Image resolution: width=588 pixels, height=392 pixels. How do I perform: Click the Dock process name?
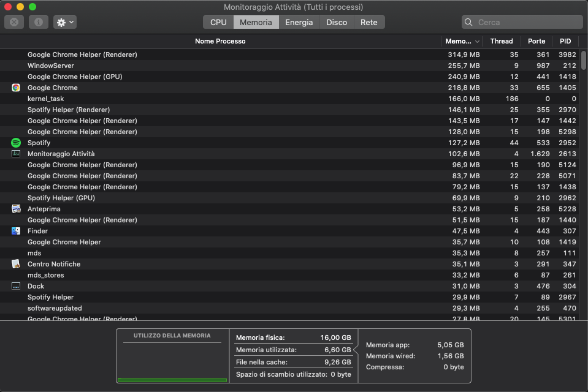point(36,286)
